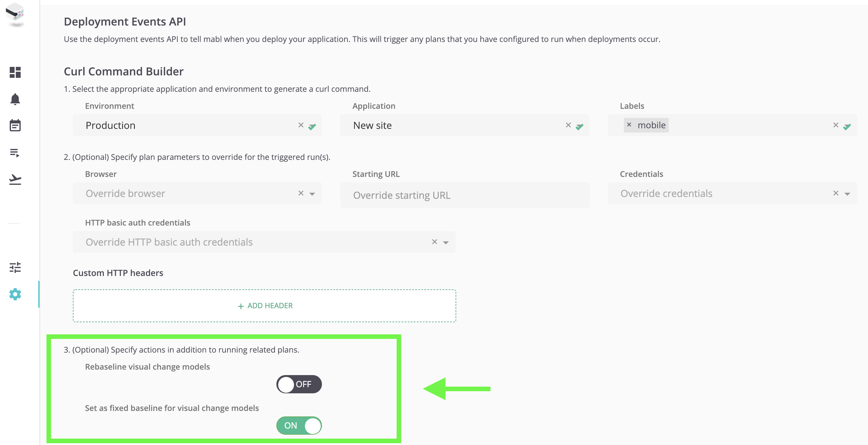Open the dashboard icon in sidebar
This screenshot has height=445, width=868.
(x=15, y=72)
